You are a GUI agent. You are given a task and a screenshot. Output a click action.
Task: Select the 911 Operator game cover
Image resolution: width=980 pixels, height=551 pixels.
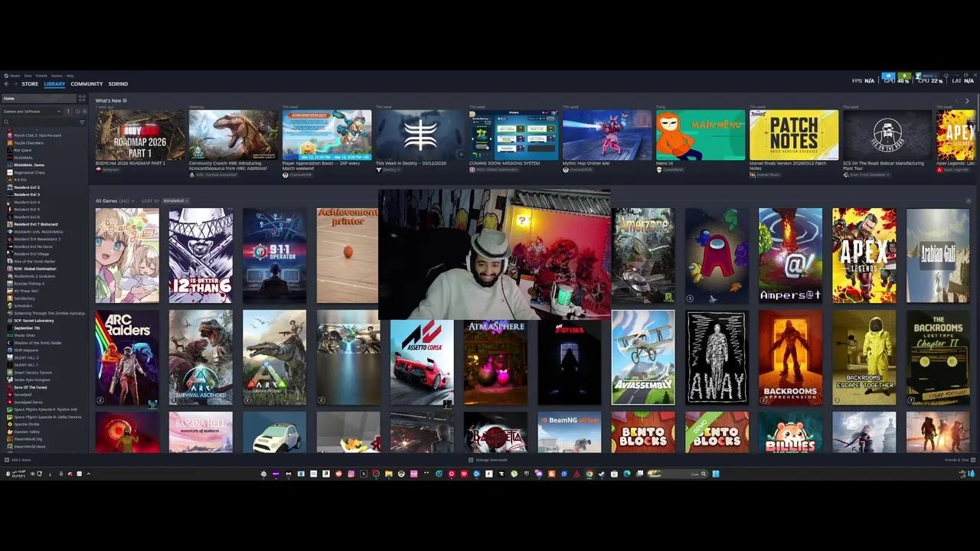[274, 256]
